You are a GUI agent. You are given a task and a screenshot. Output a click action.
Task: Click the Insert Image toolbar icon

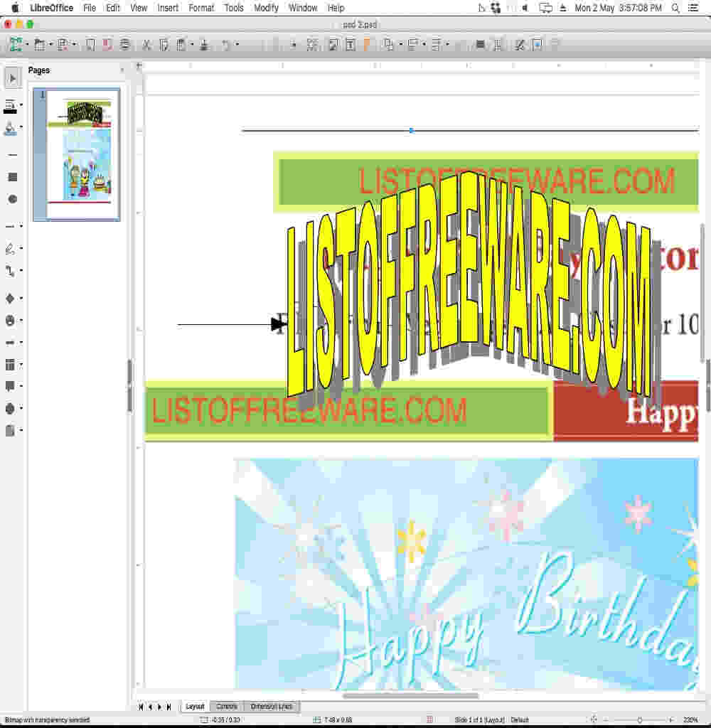[333, 45]
